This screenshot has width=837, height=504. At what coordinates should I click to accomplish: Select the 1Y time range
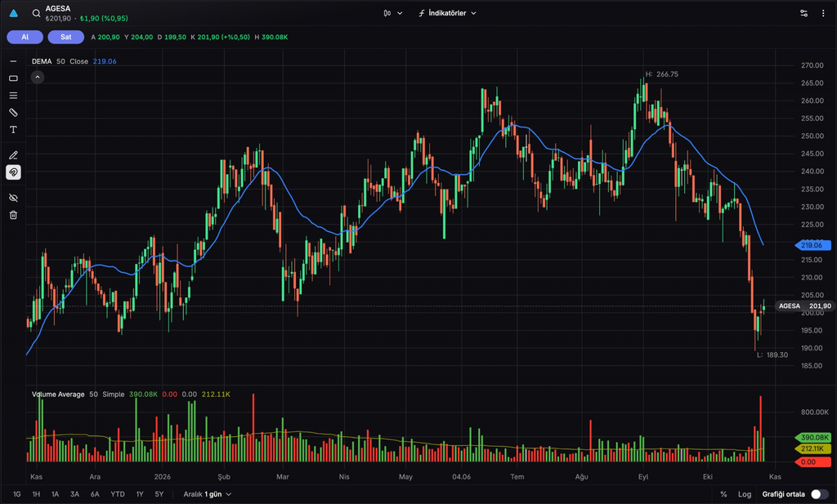tap(140, 494)
